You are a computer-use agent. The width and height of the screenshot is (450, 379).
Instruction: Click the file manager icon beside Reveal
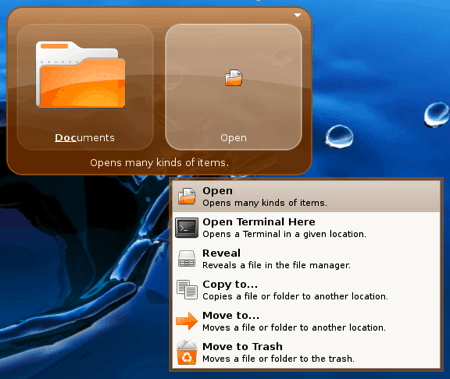(x=187, y=259)
